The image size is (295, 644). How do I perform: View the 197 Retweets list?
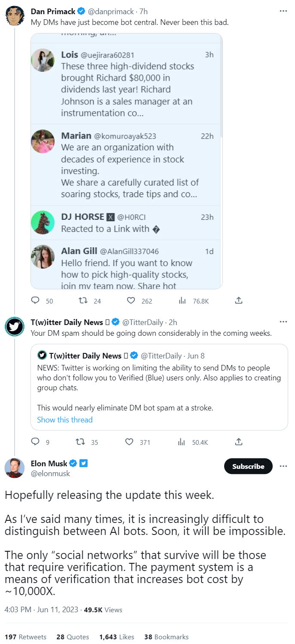coord(25,637)
